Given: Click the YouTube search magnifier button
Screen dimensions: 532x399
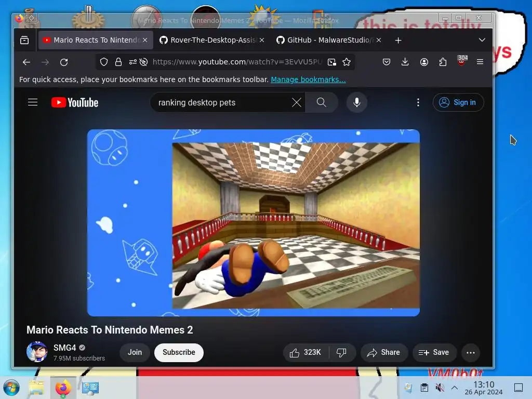Looking at the screenshot, I should point(321,102).
